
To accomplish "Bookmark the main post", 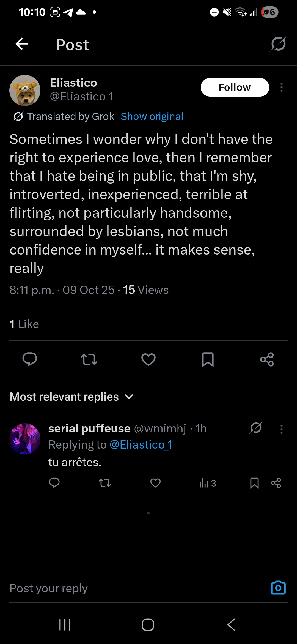I will [208, 359].
